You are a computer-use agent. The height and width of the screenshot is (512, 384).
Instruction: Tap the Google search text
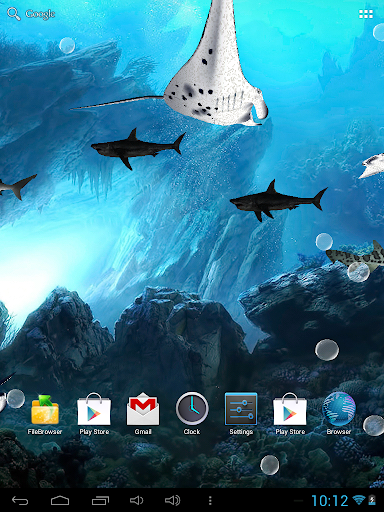tap(40, 14)
